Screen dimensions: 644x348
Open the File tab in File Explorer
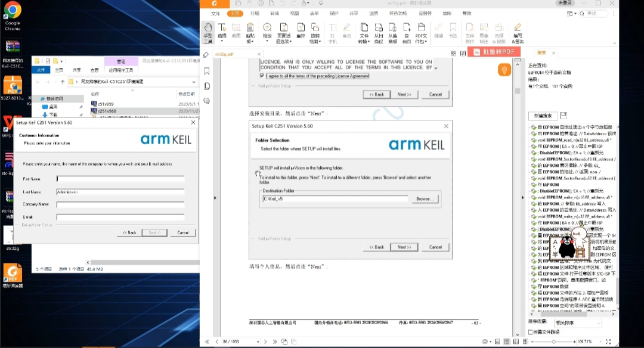click(x=41, y=70)
